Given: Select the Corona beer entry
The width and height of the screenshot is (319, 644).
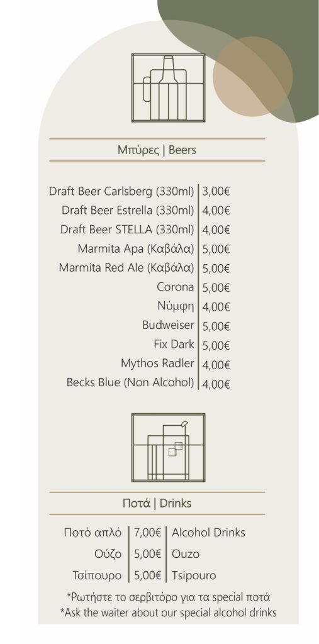Looking at the screenshot, I should 175,287.
